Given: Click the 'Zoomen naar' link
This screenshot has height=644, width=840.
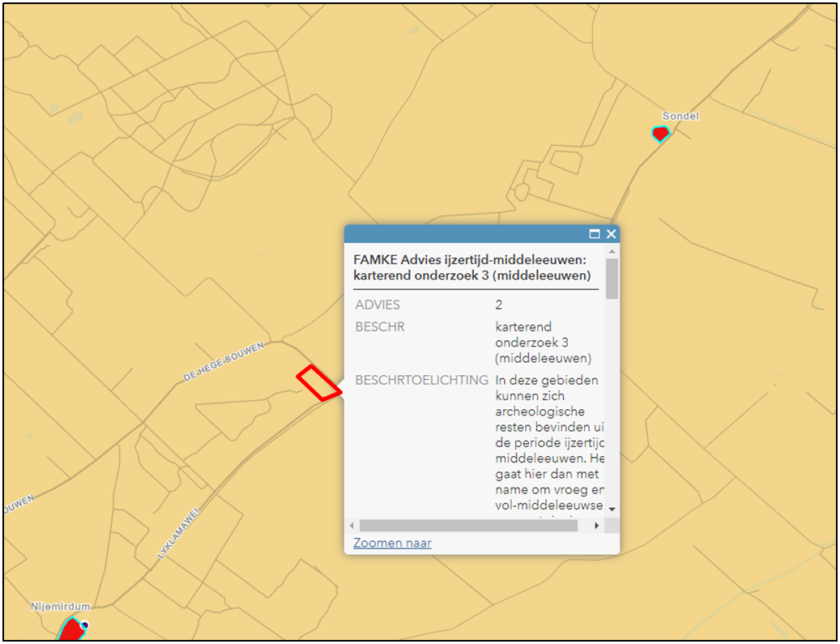Looking at the screenshot, I should pos(392,543).
